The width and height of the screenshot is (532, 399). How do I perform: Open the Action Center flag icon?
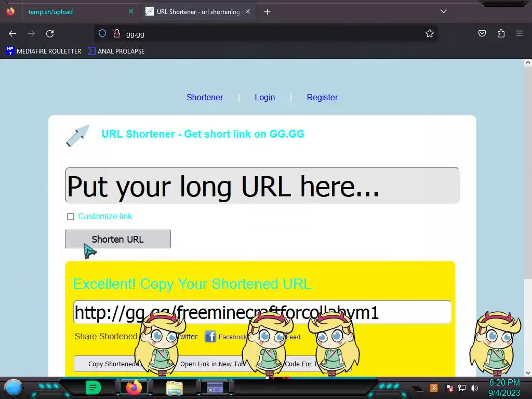[449, 388]
